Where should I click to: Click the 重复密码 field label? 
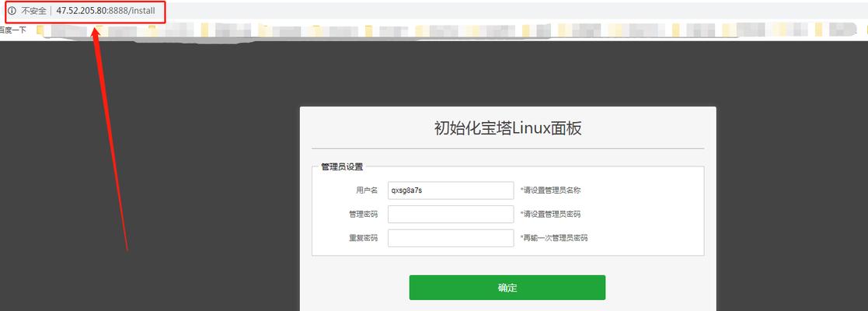(x=363, y=238)
